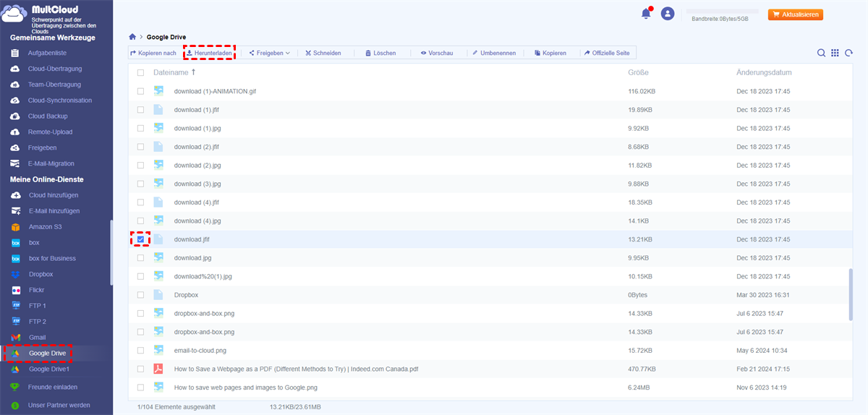Open the search magnifier icon
Image resolution: width=868 pixels, height=415 pixels.
(x=822, y=53)
